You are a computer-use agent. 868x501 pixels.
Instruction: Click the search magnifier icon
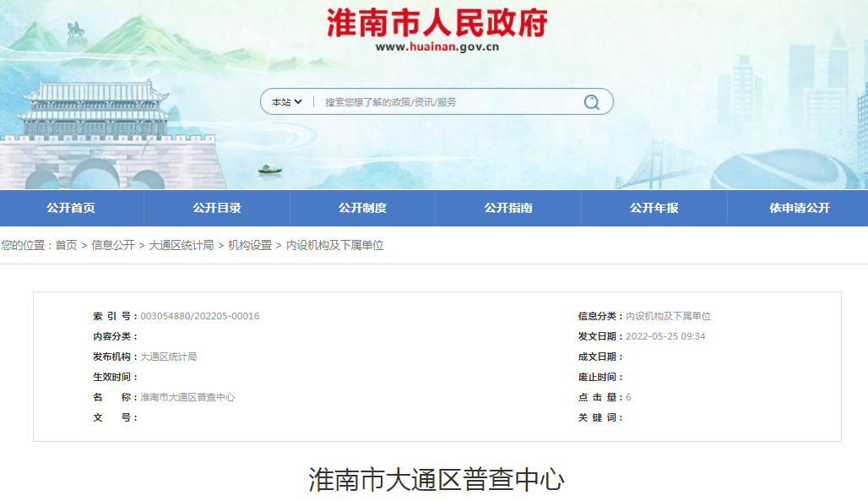point(590,101)
